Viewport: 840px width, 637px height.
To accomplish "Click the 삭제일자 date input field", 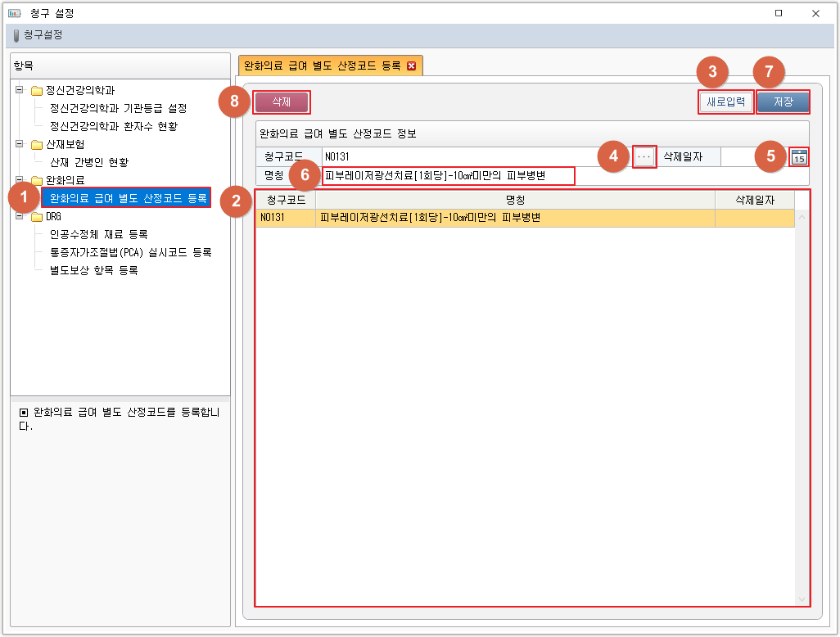I will click(x=753, y=156).
